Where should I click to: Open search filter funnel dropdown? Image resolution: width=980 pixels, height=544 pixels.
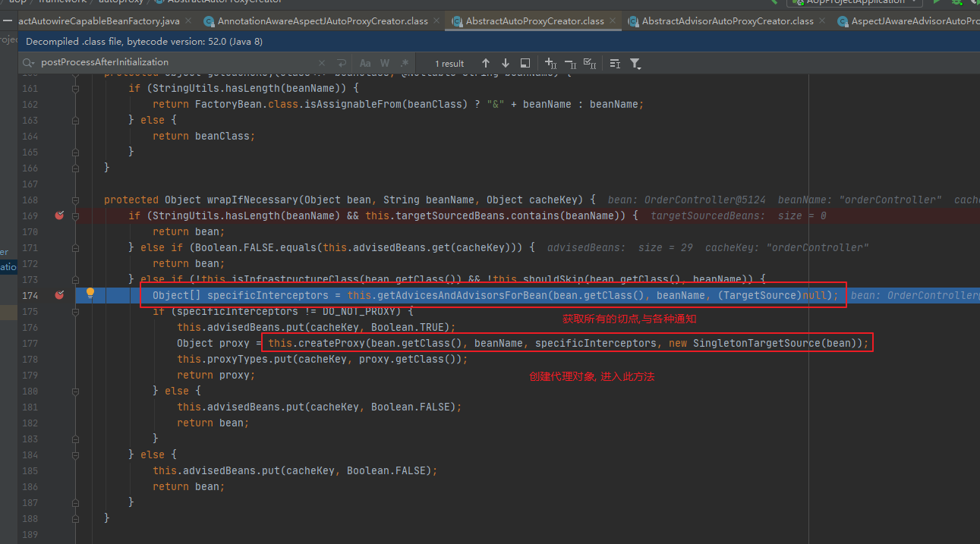(635, 63)
